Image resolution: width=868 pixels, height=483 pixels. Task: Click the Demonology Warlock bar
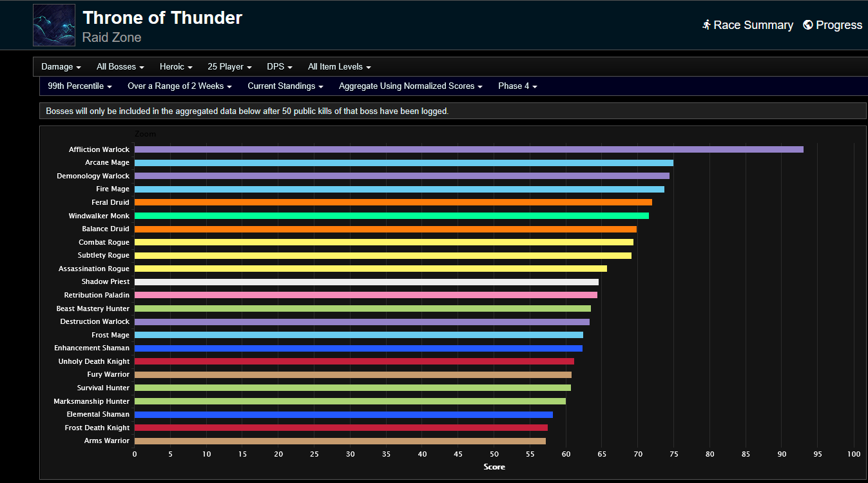point(402,176)
